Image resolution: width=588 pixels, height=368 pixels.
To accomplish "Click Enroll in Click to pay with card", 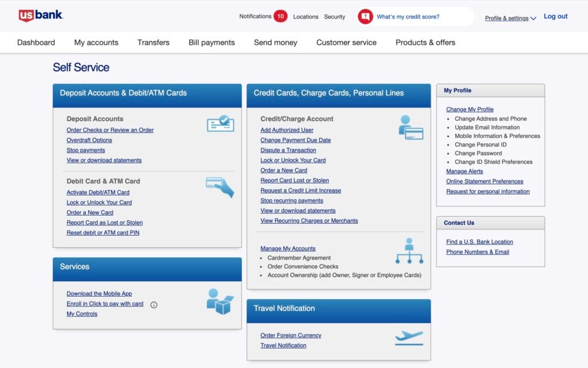I will 105,304.
